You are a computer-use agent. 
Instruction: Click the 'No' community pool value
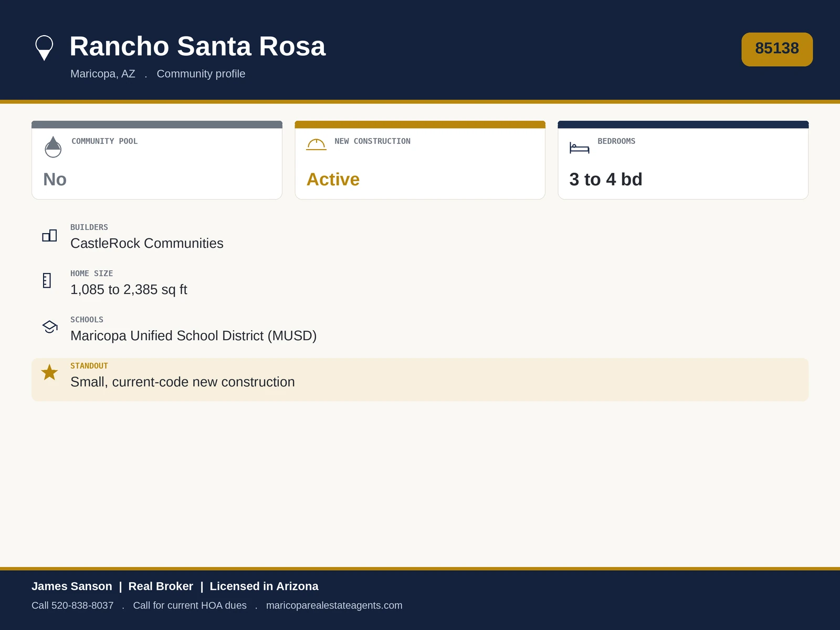click(55, 180)
